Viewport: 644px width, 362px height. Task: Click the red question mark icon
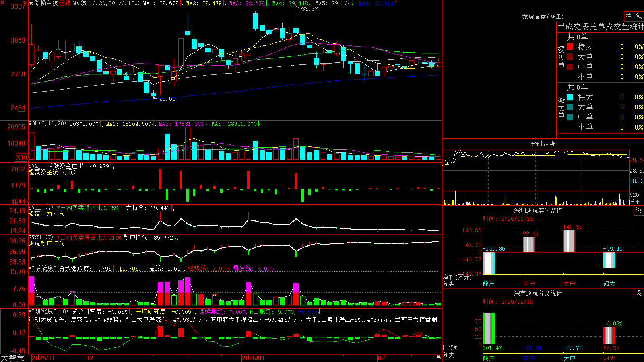(x=25, y=3)
